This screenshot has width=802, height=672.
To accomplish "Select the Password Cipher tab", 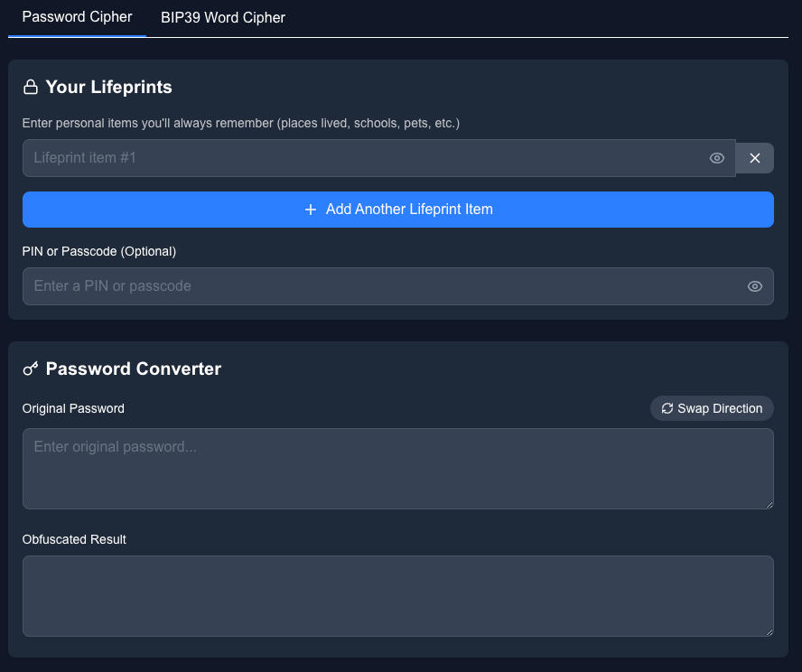I will click(x=77, y=18).
